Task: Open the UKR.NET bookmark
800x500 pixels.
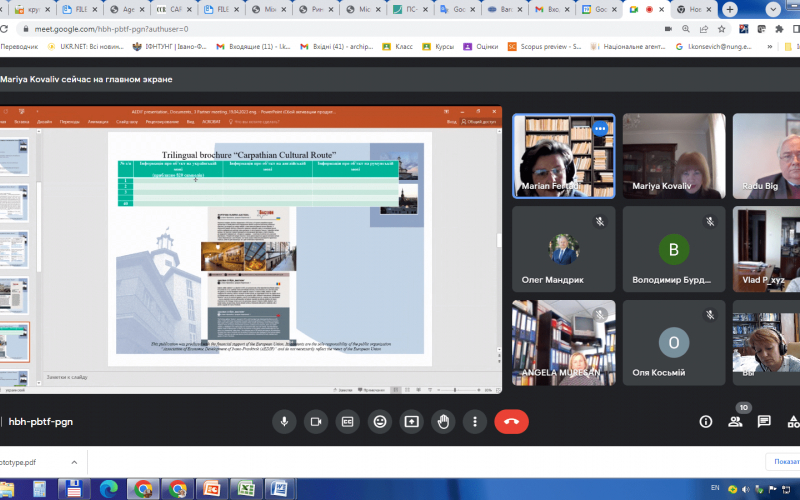Action: [x=85, y=46]
